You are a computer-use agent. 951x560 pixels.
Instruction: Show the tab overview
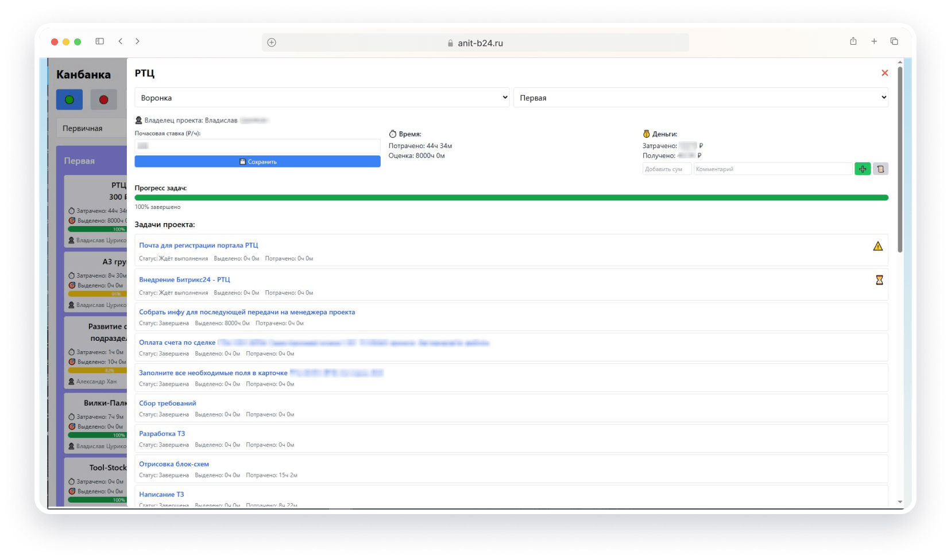pos(894,41)
